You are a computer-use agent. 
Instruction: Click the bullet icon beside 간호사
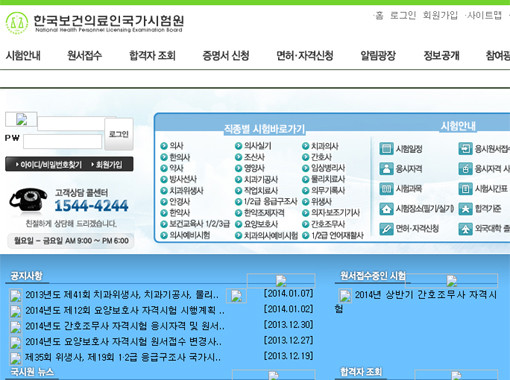[306, 157]
